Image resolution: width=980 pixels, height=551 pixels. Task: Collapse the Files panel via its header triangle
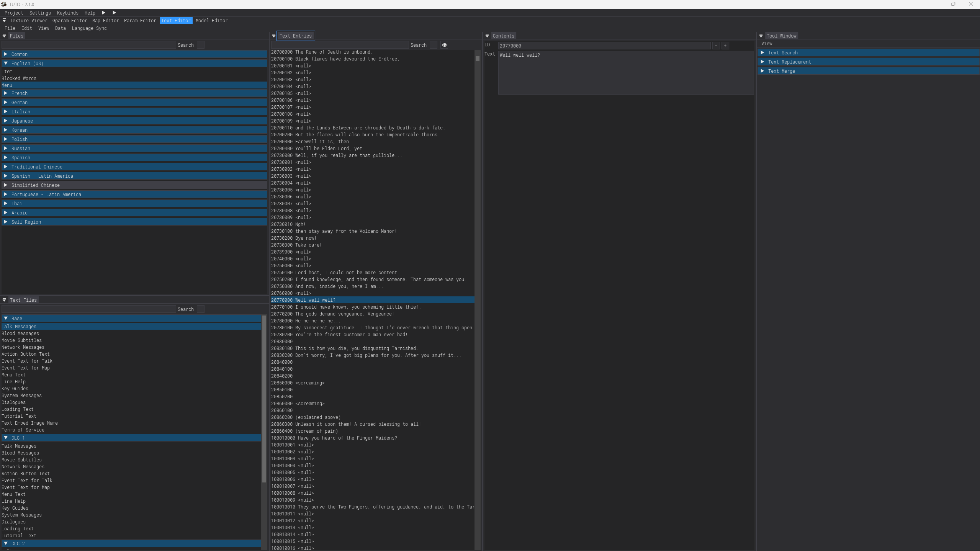4,36
